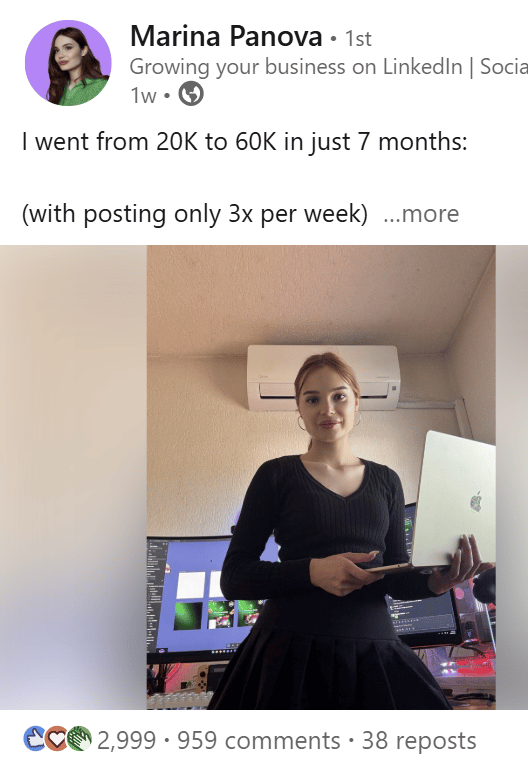Screen dimensions: 528x762
Task: Click the 1st degree connection badge
Action: [358, 39]
